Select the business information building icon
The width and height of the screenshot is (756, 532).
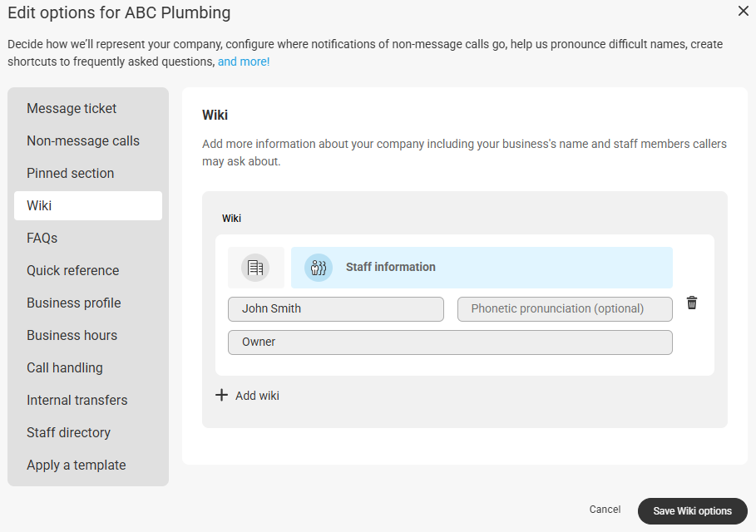(255, 268)
